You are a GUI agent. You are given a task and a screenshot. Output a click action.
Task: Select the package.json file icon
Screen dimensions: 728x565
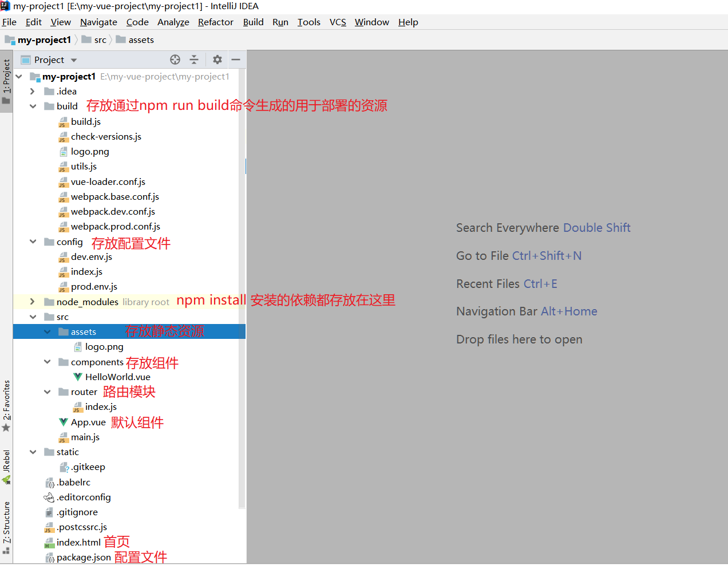(49, 558)
